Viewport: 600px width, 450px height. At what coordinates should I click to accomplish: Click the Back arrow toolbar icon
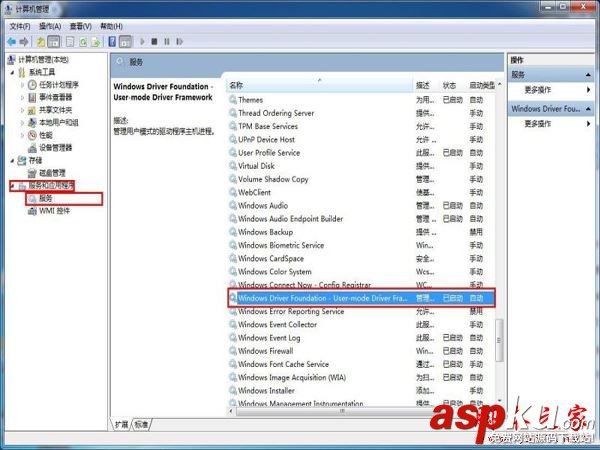(x=11, y=41)
